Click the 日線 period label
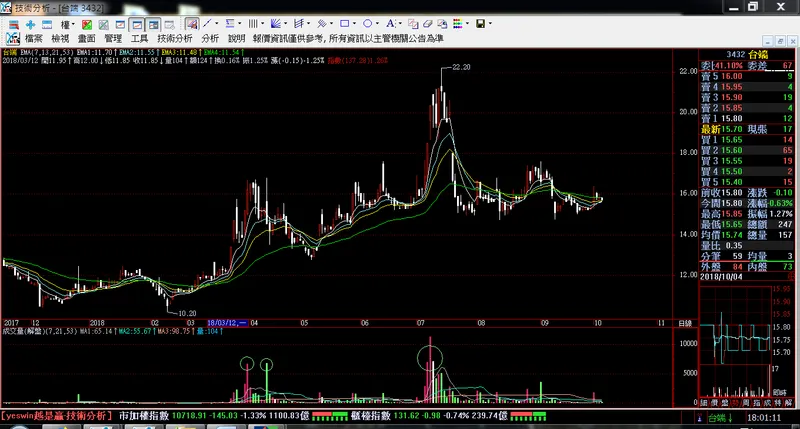This screenshot has height=429, width=800. click(685, 324)
